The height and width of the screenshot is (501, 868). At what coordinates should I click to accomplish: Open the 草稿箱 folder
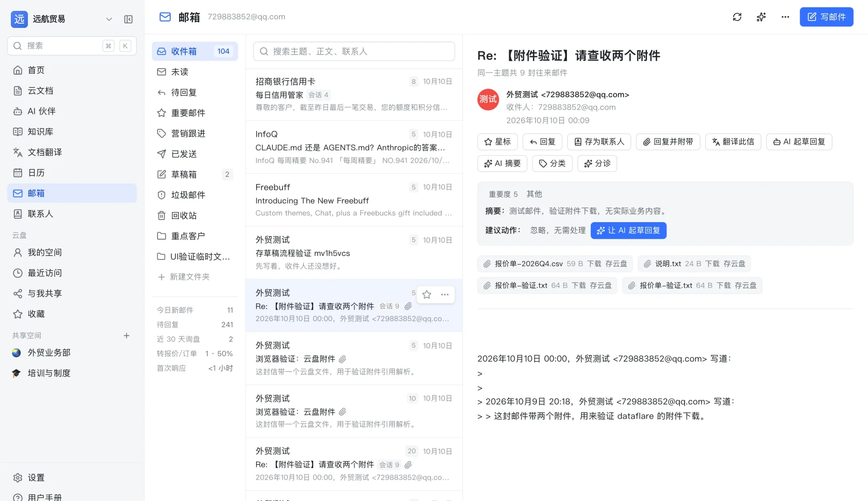195,174
